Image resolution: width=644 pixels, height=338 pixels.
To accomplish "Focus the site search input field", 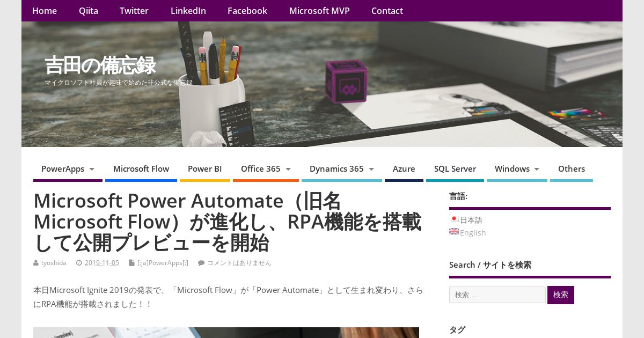I will 497,295.
